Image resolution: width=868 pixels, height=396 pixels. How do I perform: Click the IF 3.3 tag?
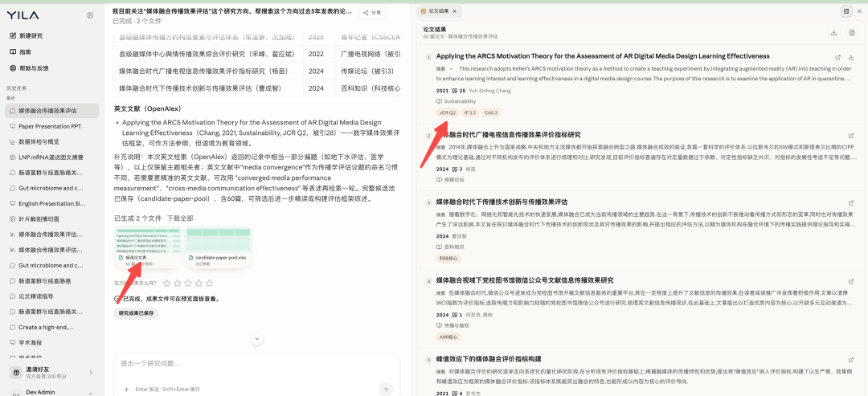click(469, 112)
